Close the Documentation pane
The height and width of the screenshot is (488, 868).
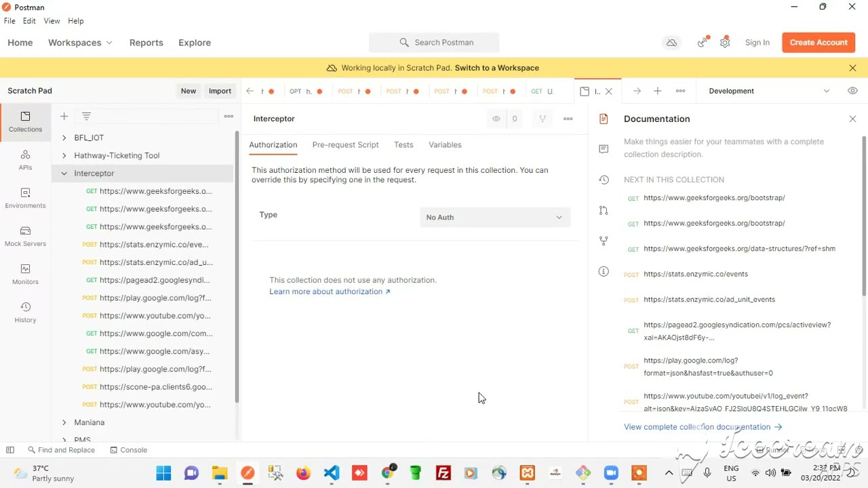(852, 119)
